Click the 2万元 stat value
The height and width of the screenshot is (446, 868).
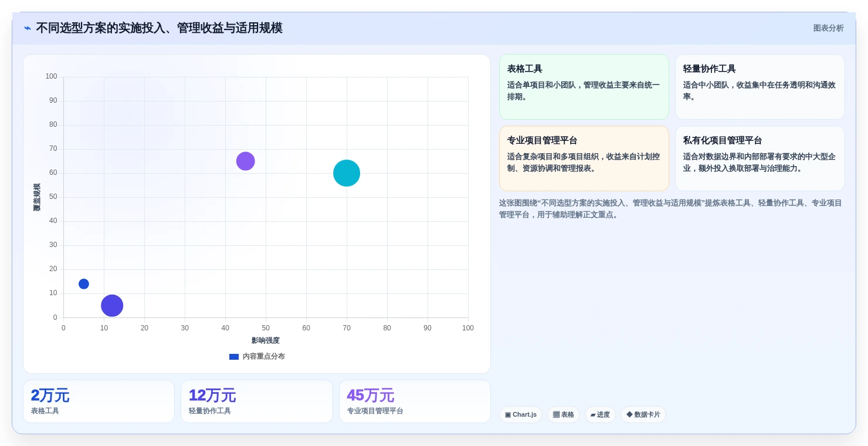[50, 395]
